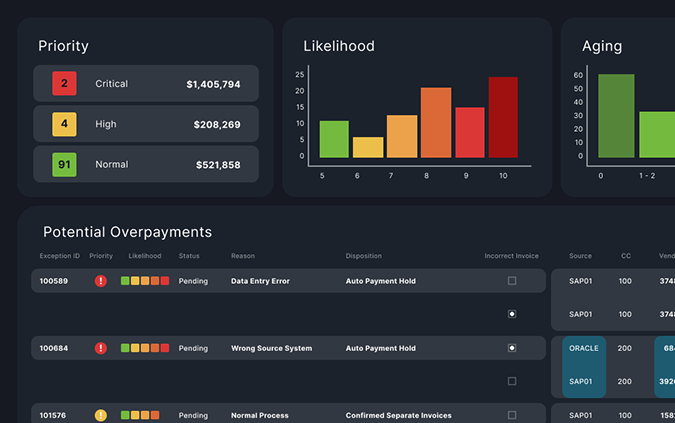This screenshot has height=423, width=675.
Task: Click the yellow High count badge showing 4
Action: (64, 124)
